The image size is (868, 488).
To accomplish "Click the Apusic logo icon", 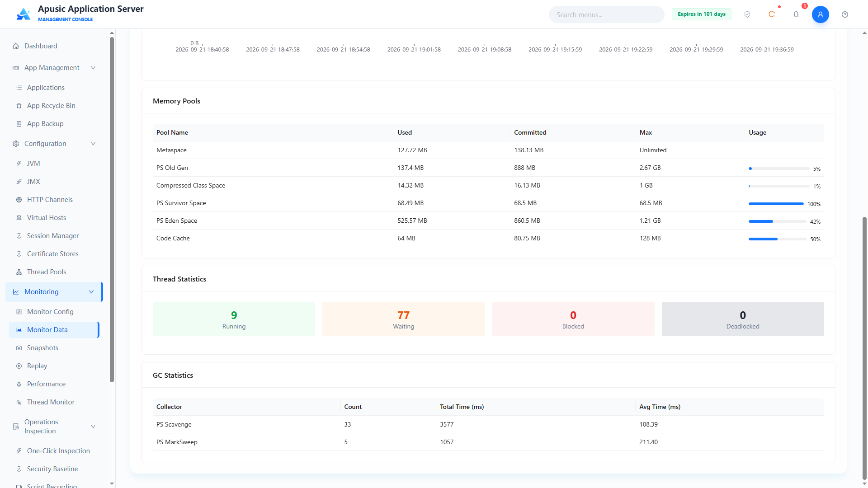I will (x=24, y=14).
